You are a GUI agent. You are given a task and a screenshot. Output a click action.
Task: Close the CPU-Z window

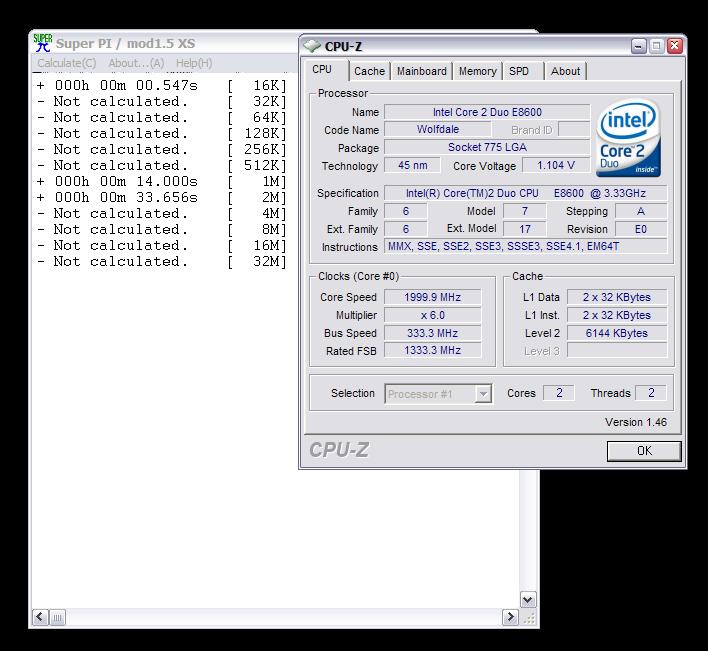point(674,46)
